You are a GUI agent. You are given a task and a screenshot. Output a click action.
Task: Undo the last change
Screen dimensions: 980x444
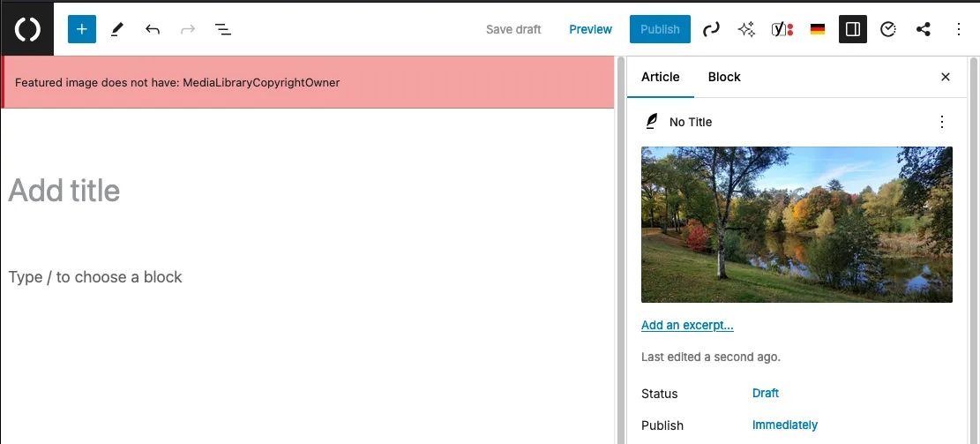153,29
